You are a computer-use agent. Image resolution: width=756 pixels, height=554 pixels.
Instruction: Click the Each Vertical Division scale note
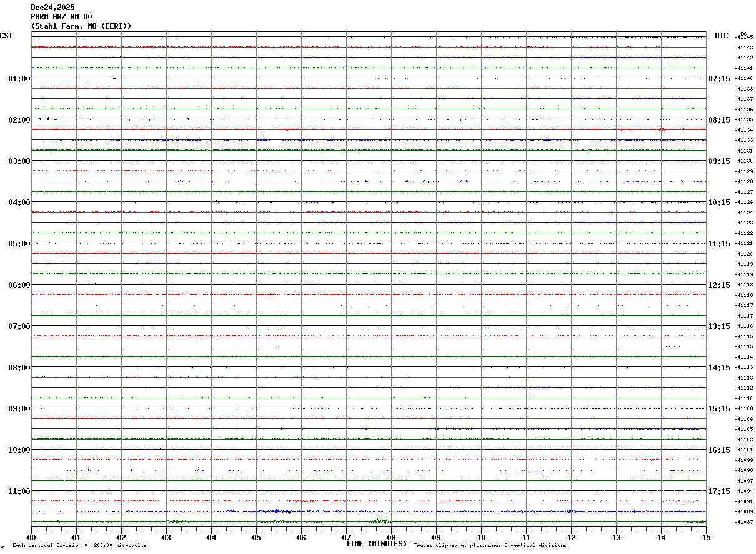[79, 546]
